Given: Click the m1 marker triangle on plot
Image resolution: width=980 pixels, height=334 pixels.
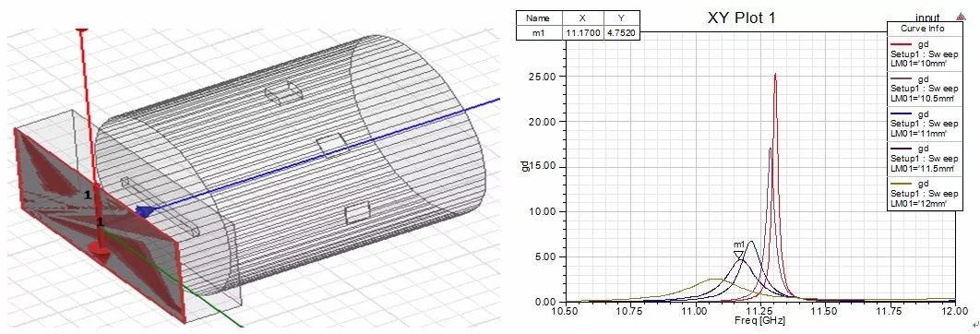Looking at the screenshot, I should pos(739,255).
